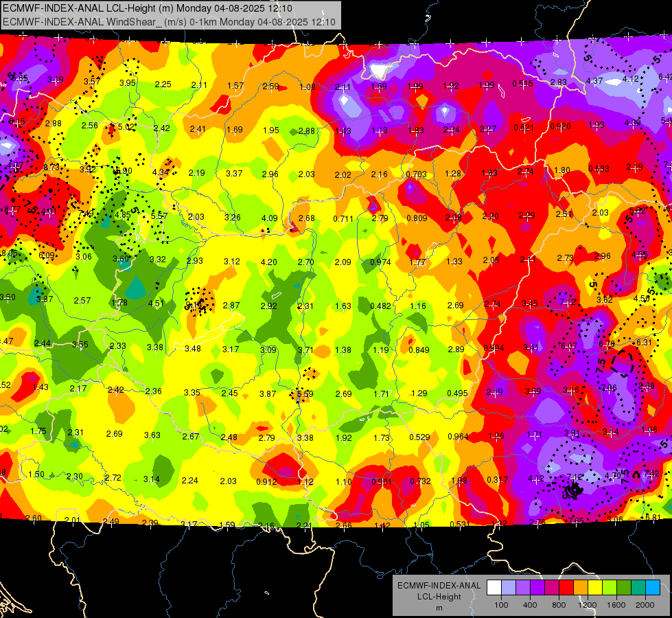
Task: Click the wind shear value 7.06
Action: 609,388
